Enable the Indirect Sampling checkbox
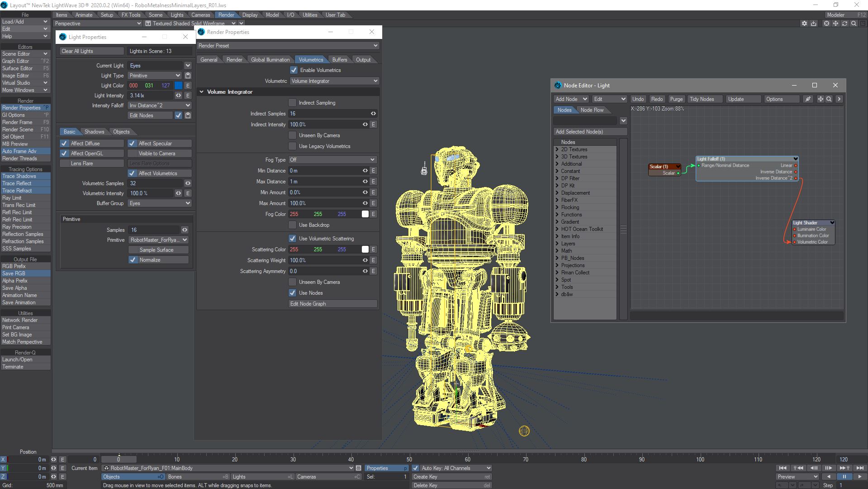868x489 pixels. pos(293,103)
